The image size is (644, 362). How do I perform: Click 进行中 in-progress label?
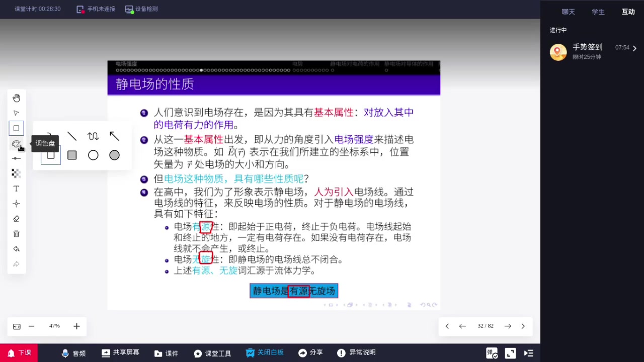[558, 30]
